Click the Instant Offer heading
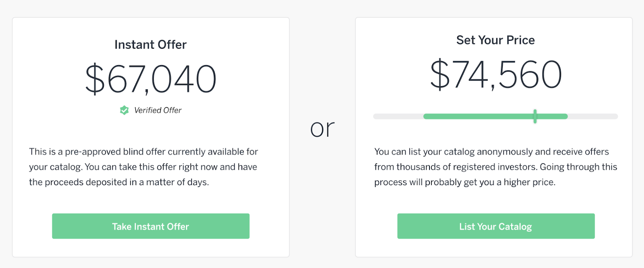The image size is (644, 268). pos(151,45)
